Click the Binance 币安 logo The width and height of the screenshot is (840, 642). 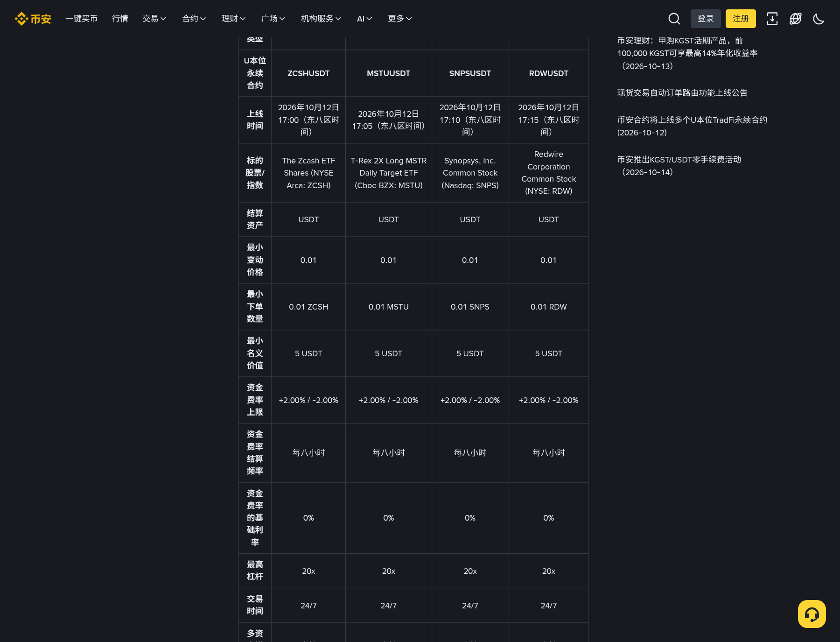33,19
